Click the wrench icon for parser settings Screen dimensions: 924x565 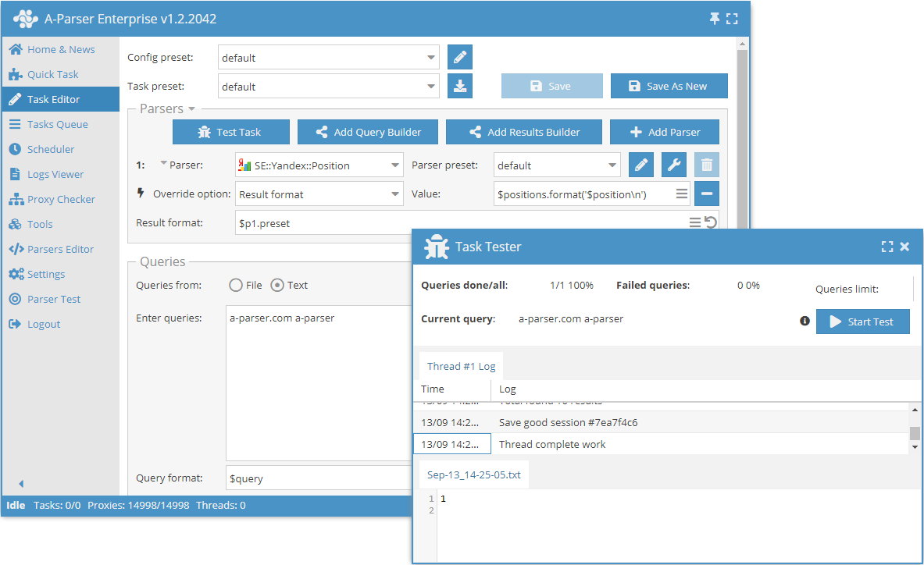coord(674,165)
